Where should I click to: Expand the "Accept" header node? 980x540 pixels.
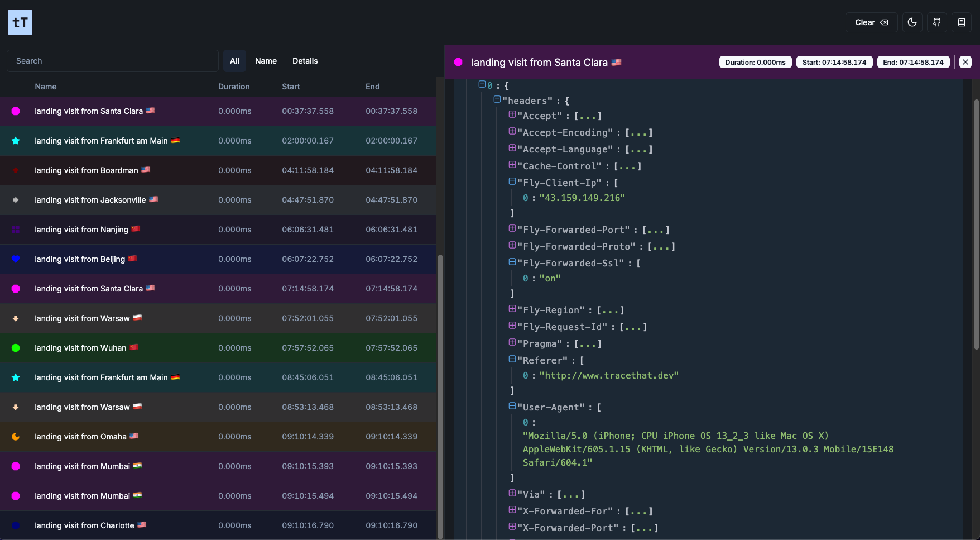click(x=512, y=114)
